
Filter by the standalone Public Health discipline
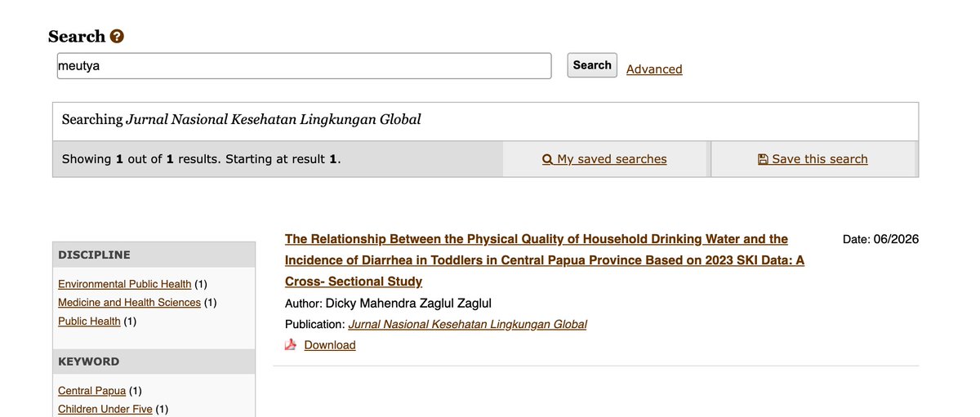89,322
